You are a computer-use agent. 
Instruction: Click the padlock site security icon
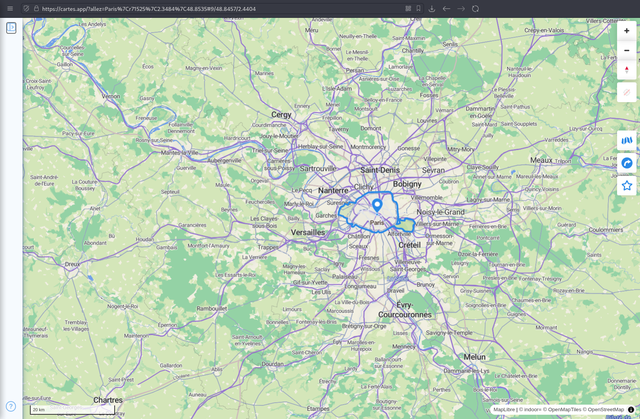click(36, 9)
